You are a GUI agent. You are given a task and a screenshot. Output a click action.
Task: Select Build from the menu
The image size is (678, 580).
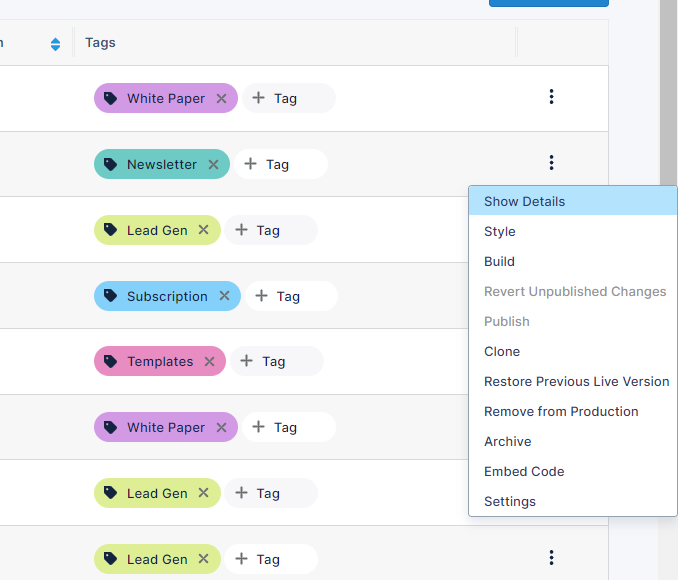click(x=499, y=261)
